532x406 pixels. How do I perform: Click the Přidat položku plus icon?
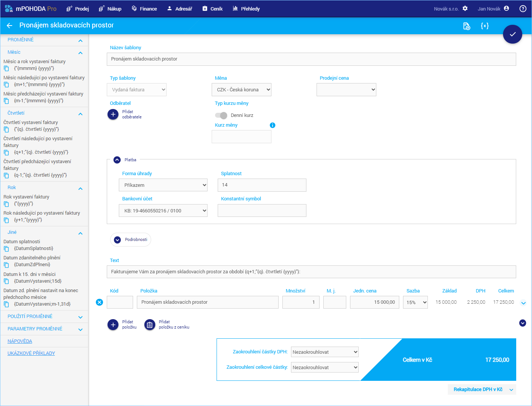pos(113,324)
